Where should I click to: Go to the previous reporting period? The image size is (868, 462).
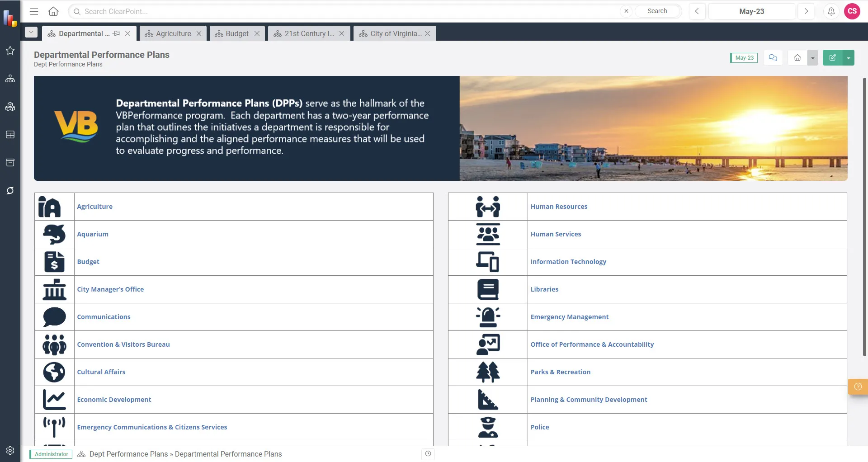coord(697,11)
